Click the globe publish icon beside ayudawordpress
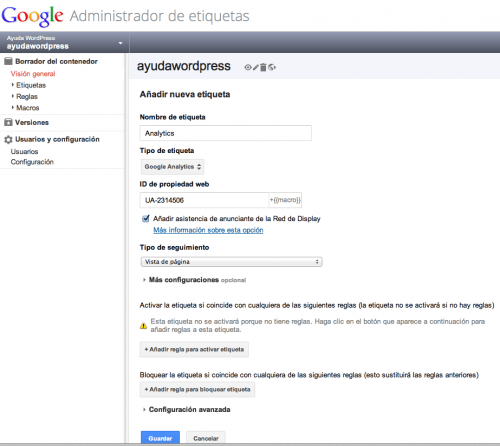Screen dimensions: 500x446 click(272, 67)
